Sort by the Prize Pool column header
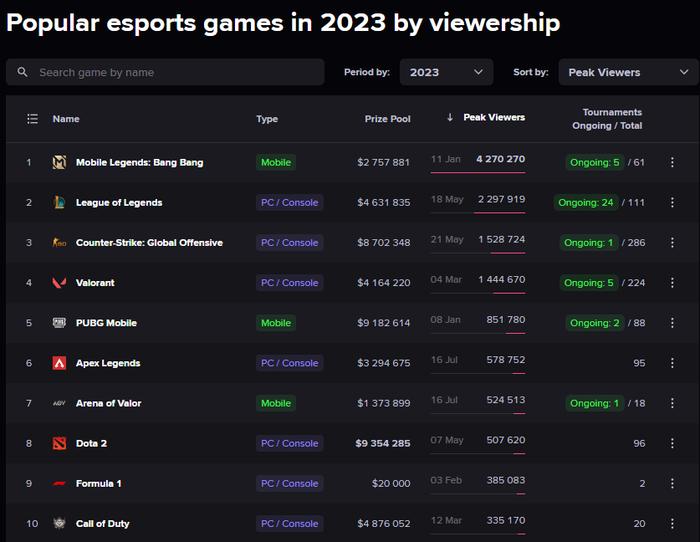 click(388, 119)
